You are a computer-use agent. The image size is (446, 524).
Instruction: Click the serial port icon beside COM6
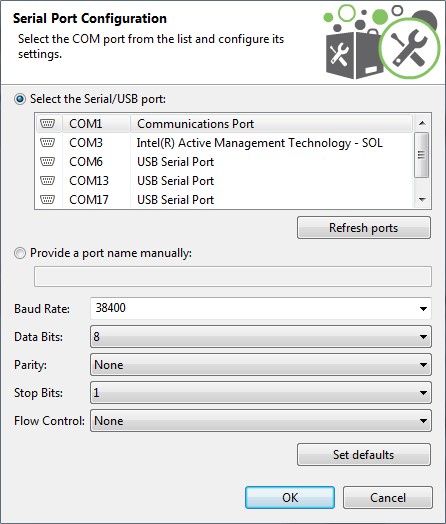pyautogui.click(x=47, y=162)
